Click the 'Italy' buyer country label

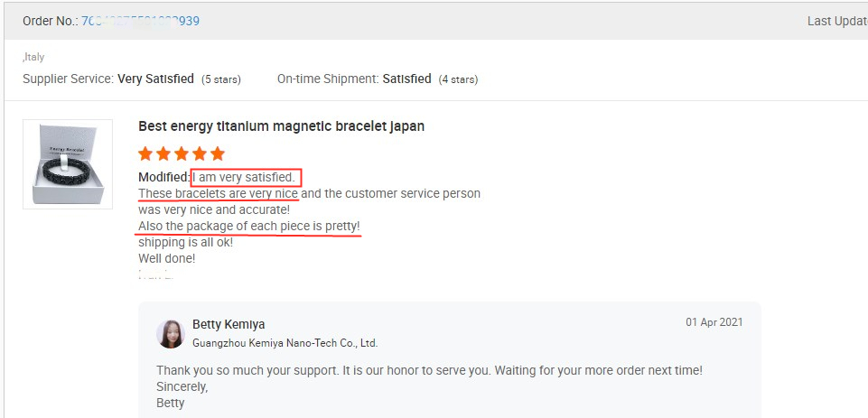pos(34,57)
